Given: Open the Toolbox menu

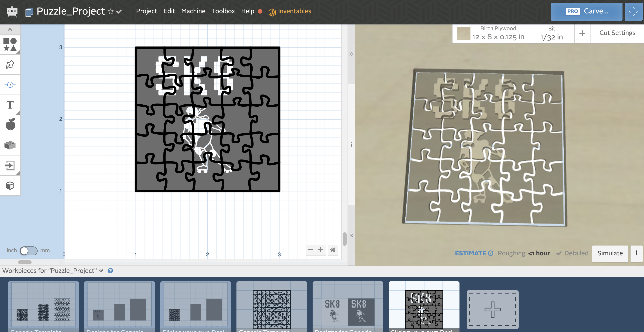Looking at the screenshot, I should 223,11.
